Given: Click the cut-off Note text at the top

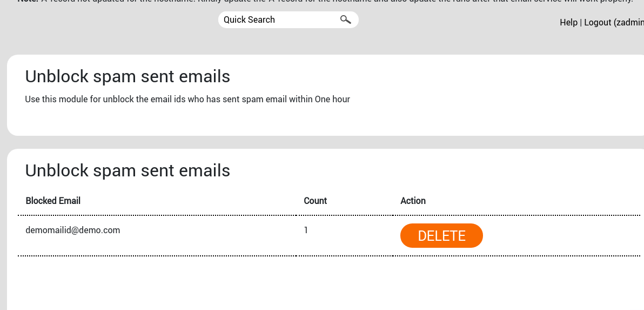Looking at the screenshot, I should click(324, 2).
